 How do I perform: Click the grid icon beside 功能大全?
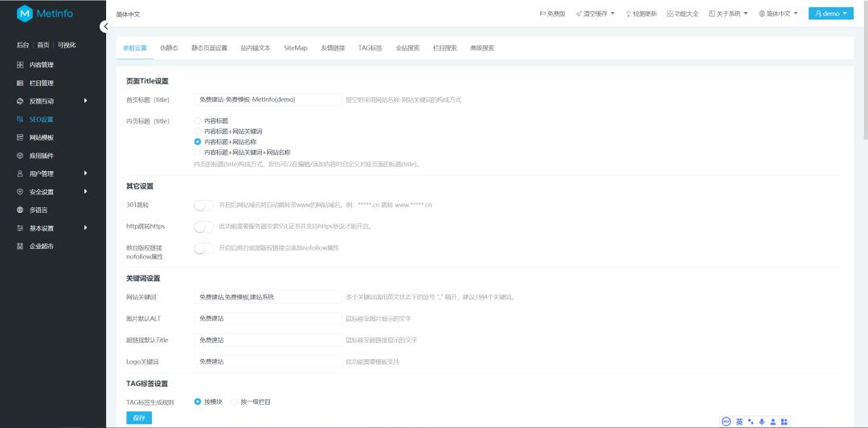coord(669,14)
